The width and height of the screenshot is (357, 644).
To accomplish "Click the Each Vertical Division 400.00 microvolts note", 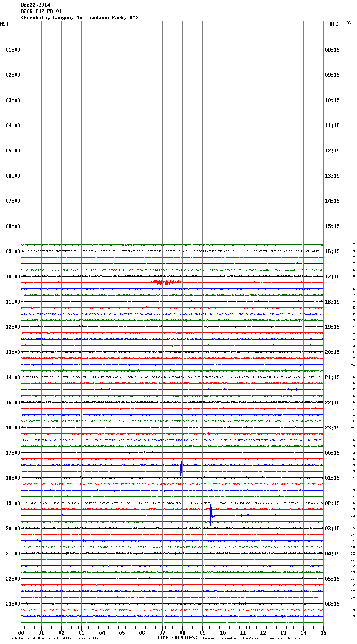I will pos(54,638).
